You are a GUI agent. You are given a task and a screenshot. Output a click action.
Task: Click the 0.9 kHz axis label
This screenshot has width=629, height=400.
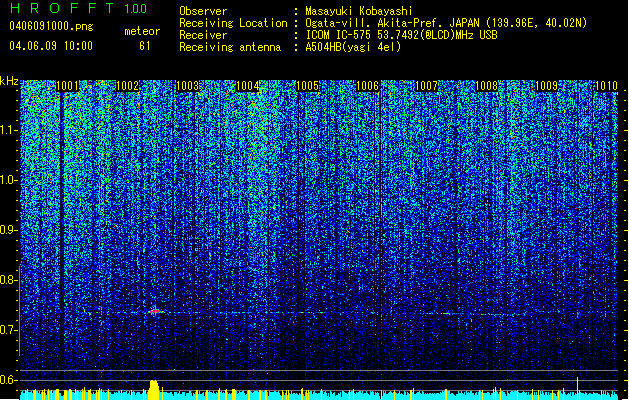[8, 230]
